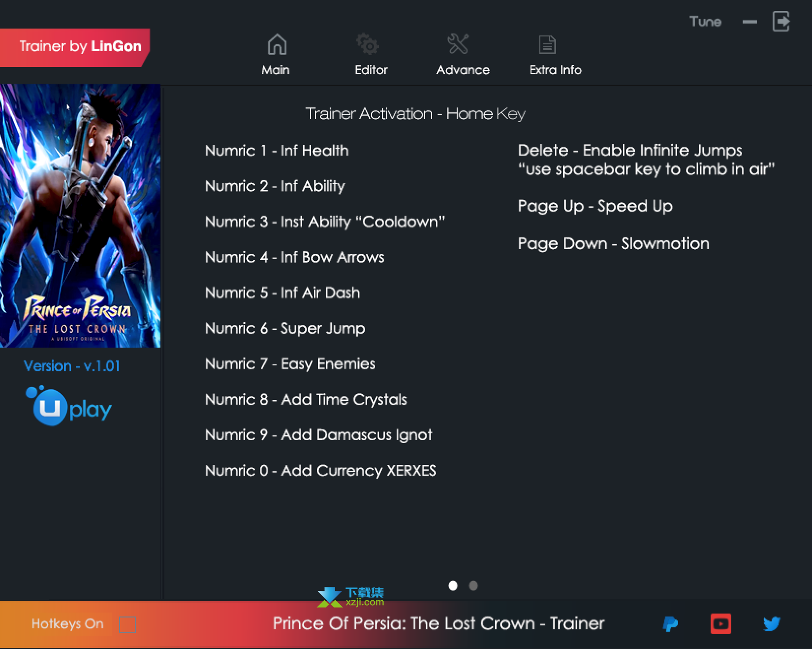The image size is (812, 649).
Task: Open the Main tab home icon
Action: pos(277,44)
